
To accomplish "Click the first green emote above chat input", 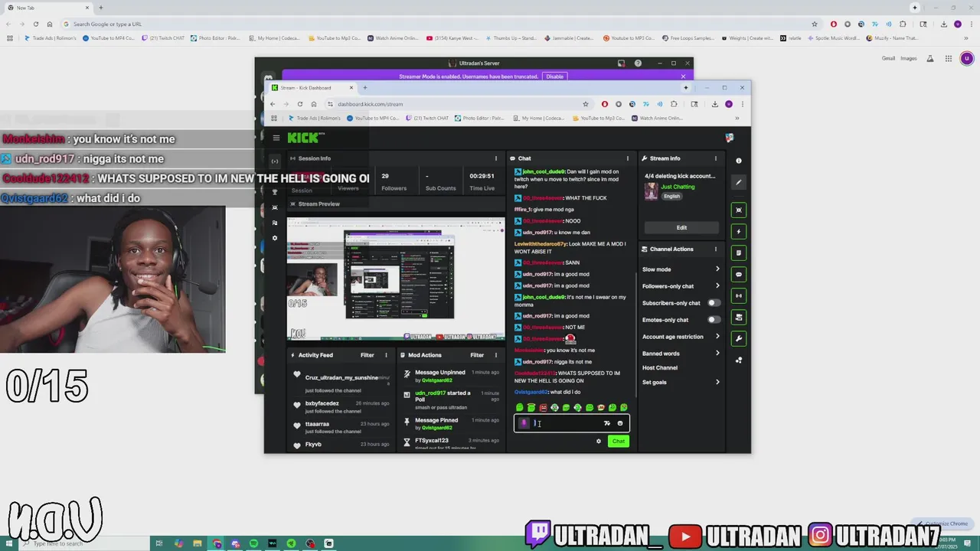I will pos(520,408).
